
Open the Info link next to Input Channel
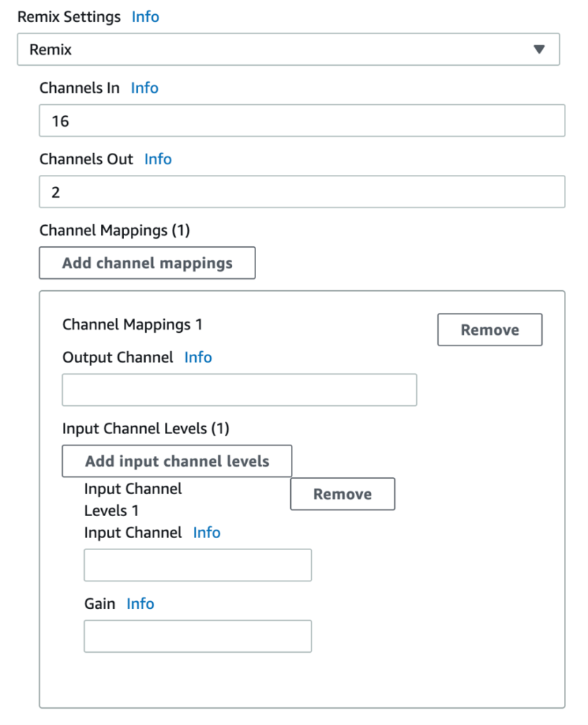[207, 532]
